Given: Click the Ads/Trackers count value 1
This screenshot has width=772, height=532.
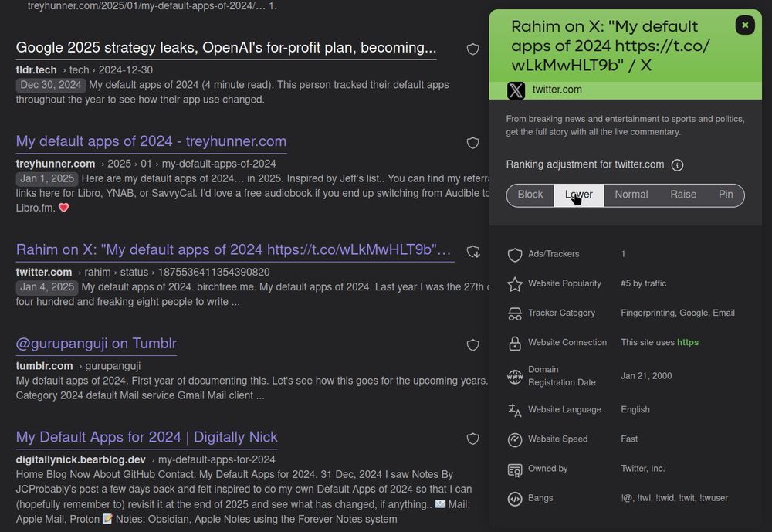Looking at the screenshot, I should (x=623, y=254).
